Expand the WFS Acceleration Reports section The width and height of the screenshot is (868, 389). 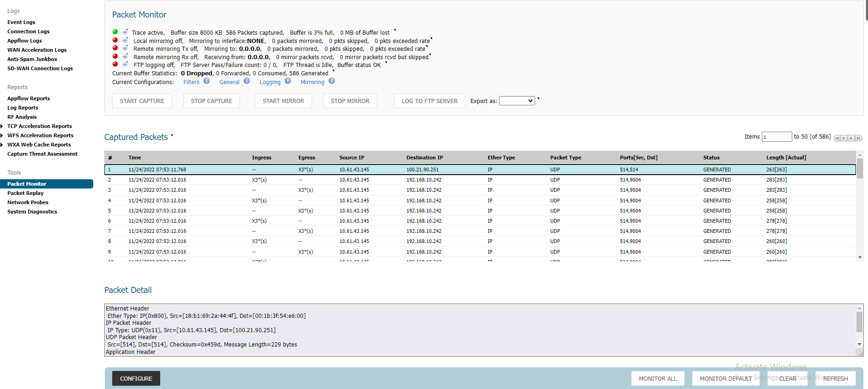click(2, 135)
